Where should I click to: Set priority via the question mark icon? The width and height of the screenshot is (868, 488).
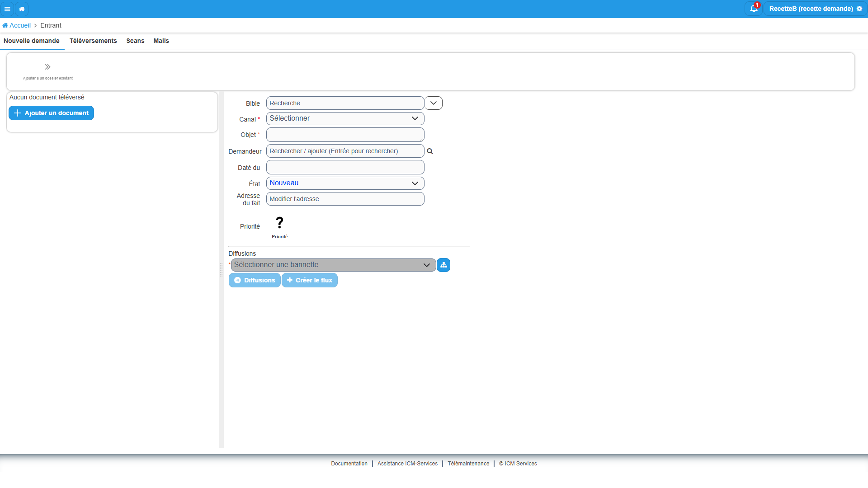point(279,223)
